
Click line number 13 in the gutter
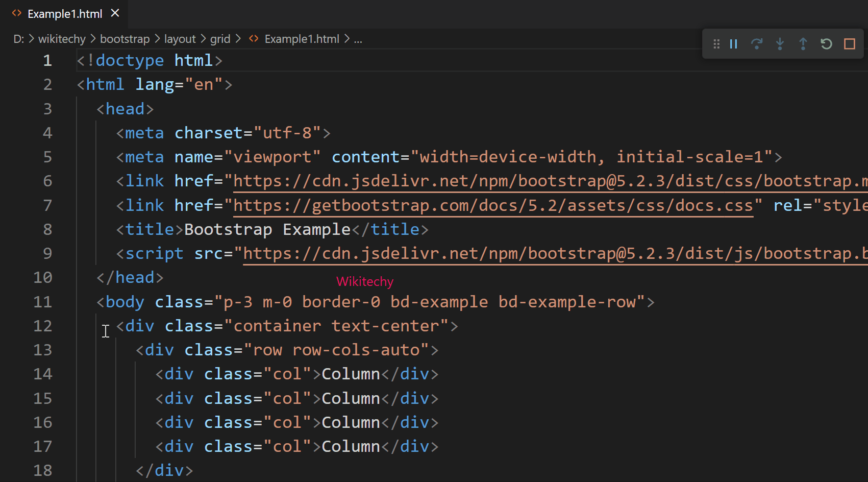[43, 350]
